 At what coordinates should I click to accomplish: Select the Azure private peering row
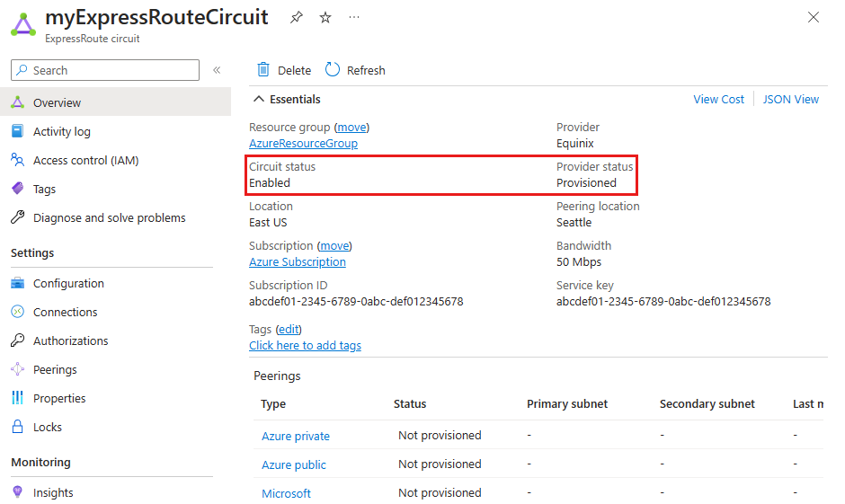point(296,436)
